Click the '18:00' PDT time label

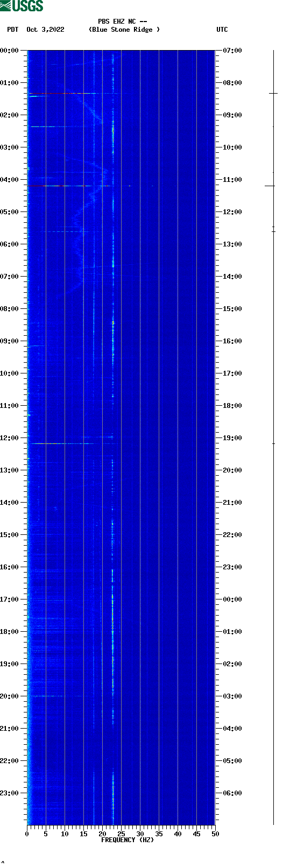[10, 632]
